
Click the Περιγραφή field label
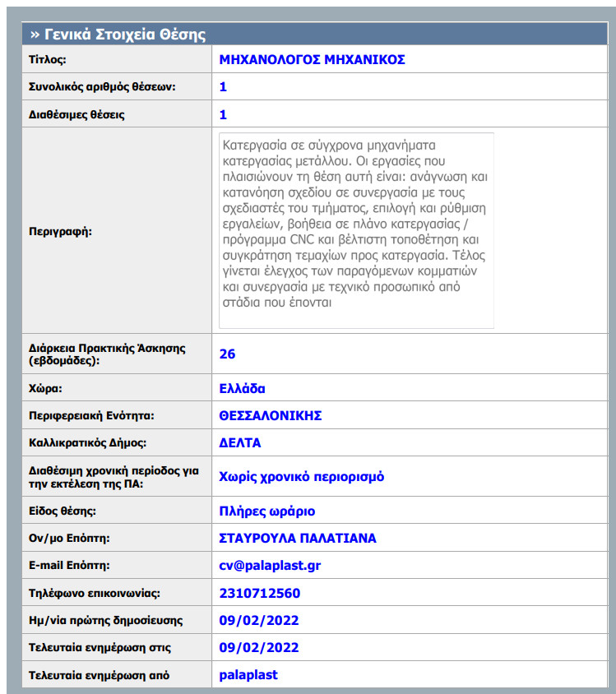click(60, 232)
